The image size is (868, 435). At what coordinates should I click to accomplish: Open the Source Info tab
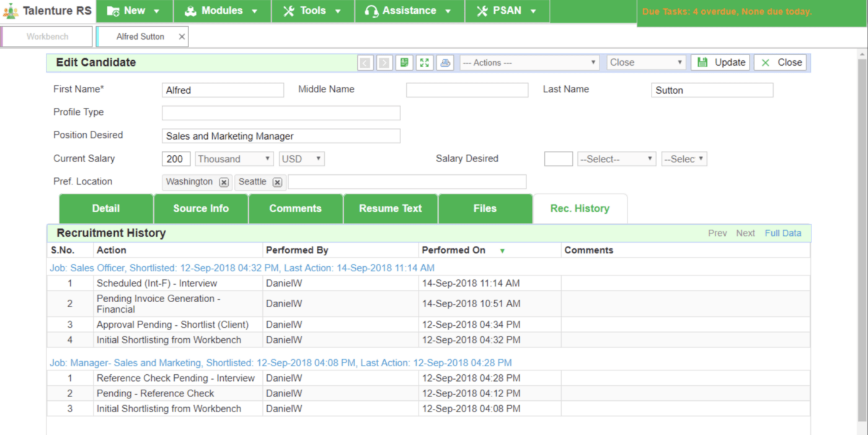coord(201,209)
